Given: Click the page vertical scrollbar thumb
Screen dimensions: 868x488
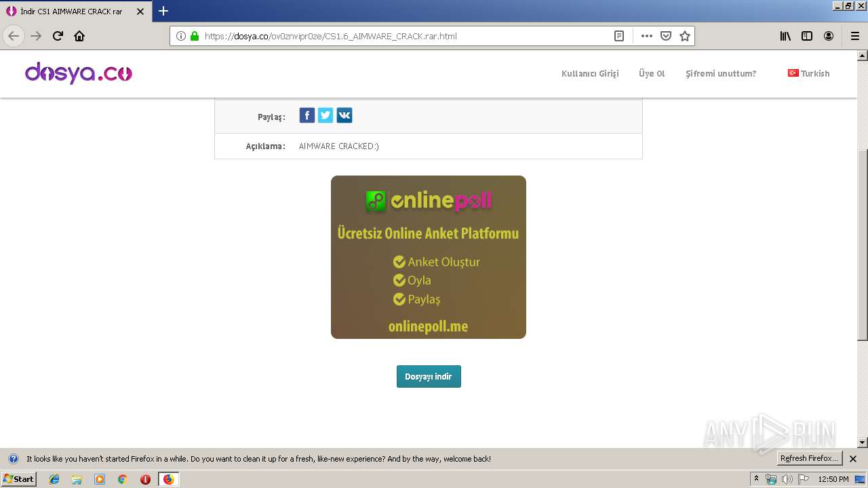Looking at the screenshot, I should 863,244.
